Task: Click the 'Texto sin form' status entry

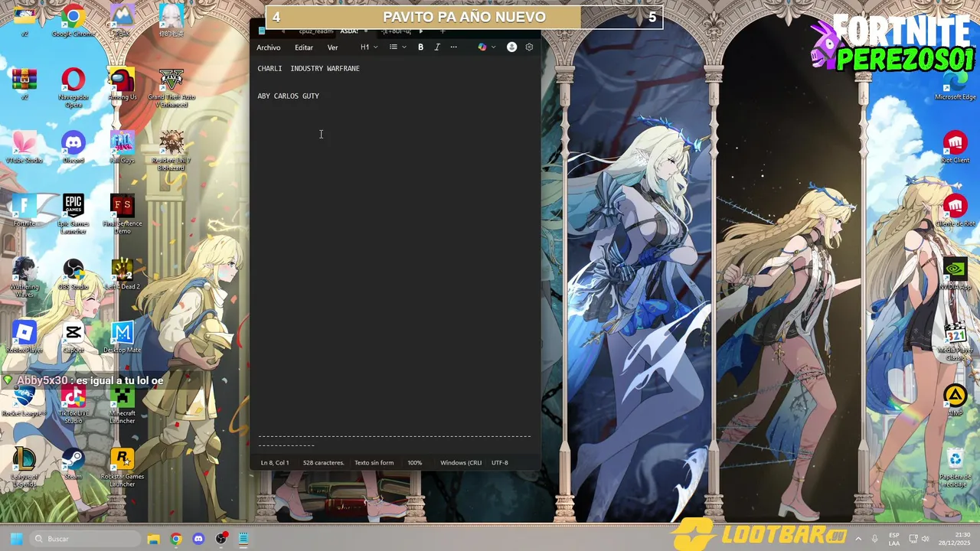Action: click(374, 462)
